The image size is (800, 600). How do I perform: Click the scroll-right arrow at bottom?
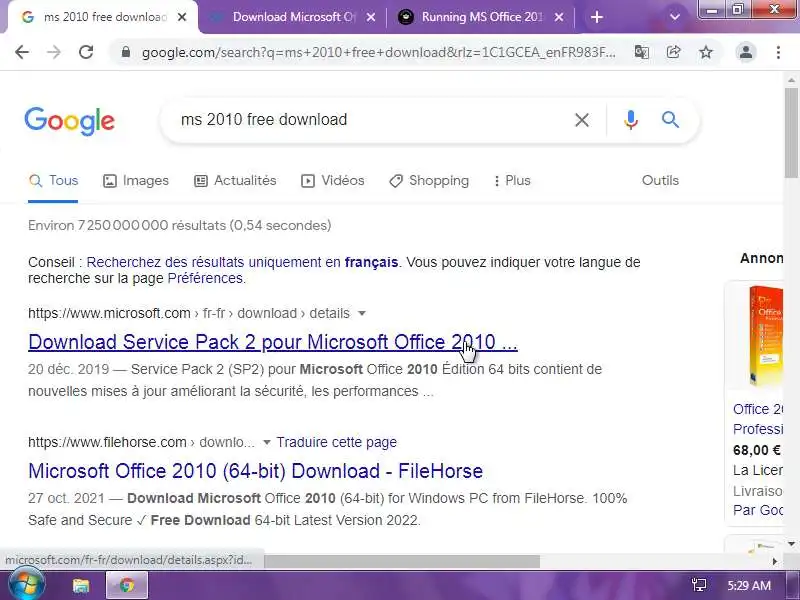click(x=775, y=561)
